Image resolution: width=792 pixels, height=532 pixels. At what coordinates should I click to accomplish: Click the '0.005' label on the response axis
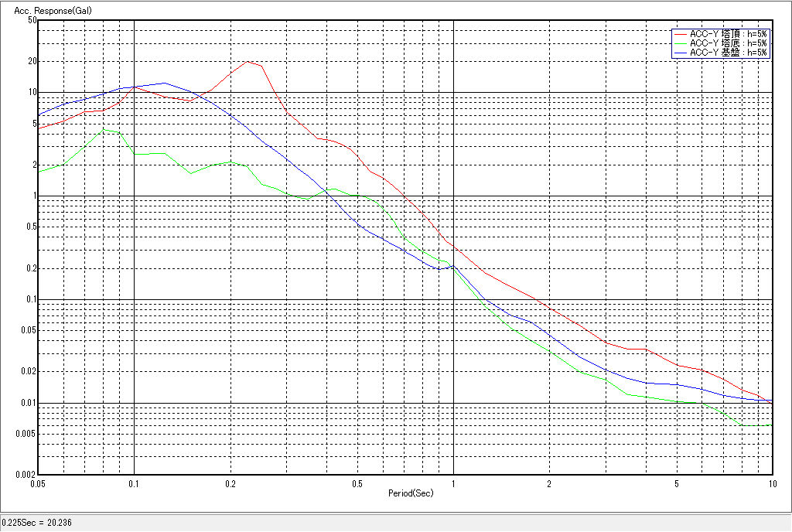(27, 434)
